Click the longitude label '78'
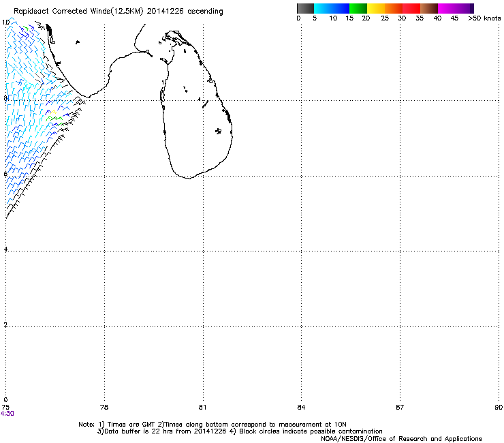 pyautogui.click(x=104, y=407)
